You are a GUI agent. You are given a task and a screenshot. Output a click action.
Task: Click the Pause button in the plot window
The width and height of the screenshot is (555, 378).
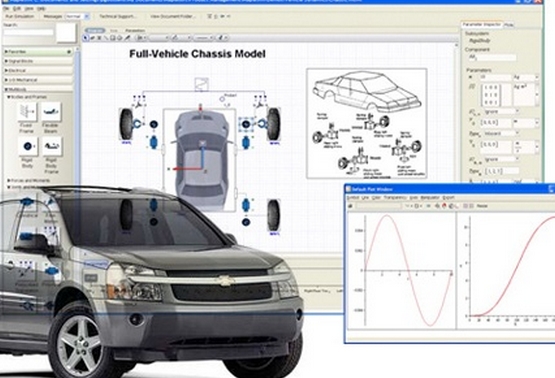click(482, 206)
